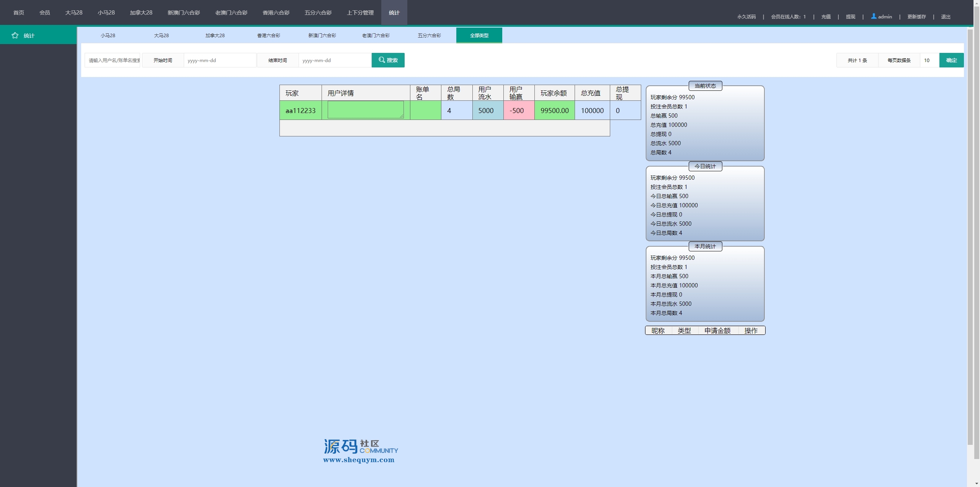Switch to the 小马28 statistics tab
The width and height of the screenshot is (980, 487).
coord(108,35)
